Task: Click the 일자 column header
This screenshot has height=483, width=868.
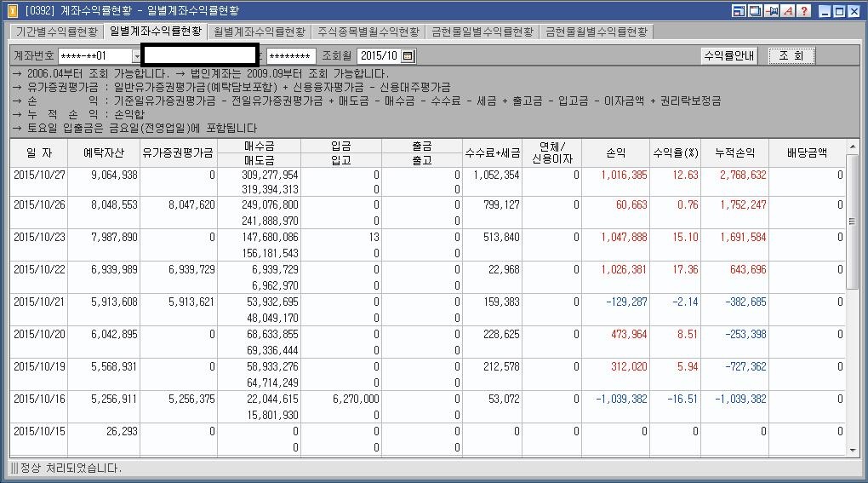Action: (39, 152)
